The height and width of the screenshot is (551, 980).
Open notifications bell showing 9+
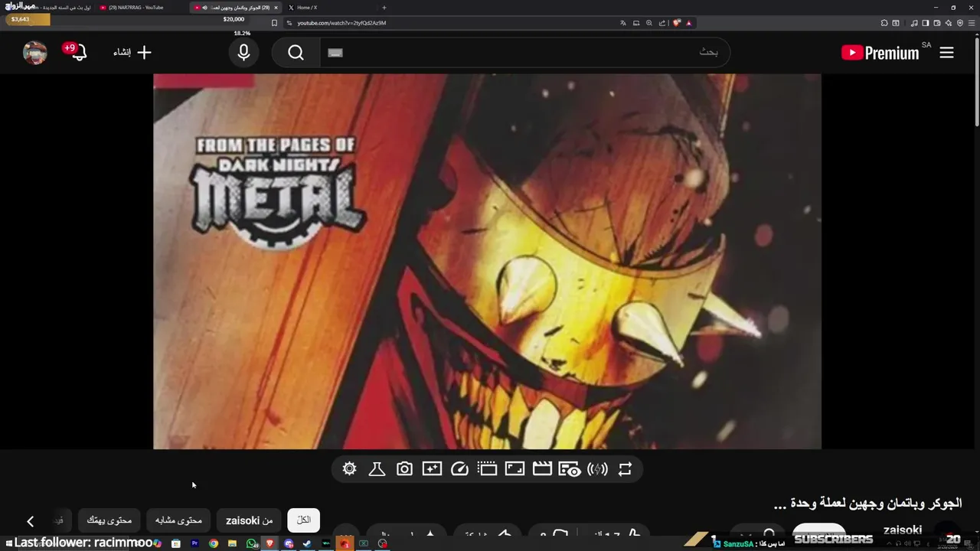coord(77,52)
